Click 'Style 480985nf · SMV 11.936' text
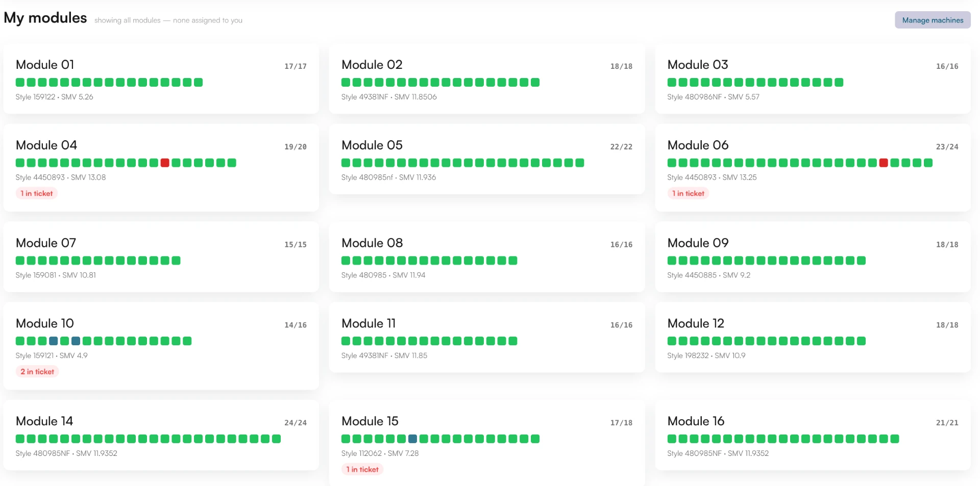 [x=388, y=177]
